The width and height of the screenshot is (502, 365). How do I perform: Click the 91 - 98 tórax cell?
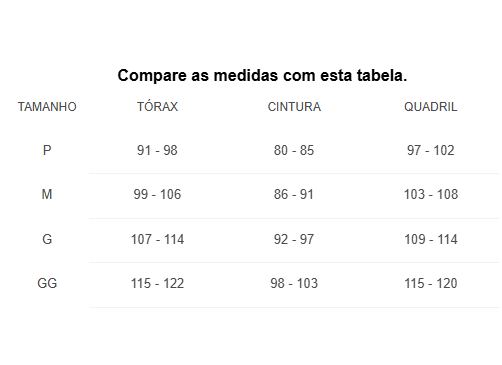(157, 150)
